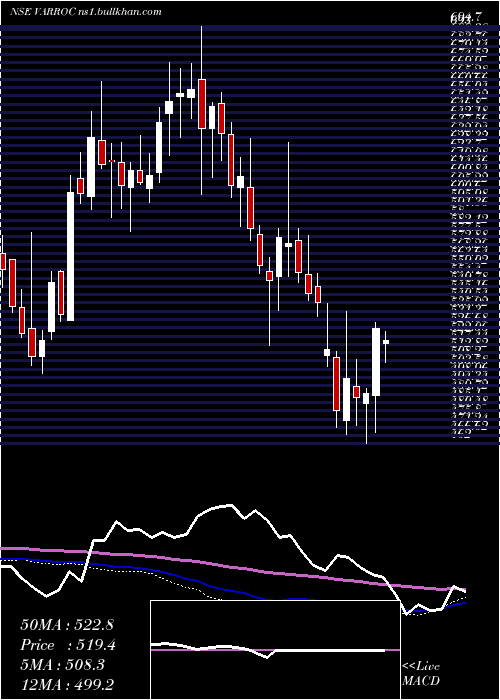This screenshot has width=500, height=700.
Task: Click the <<Live MACD label
Action: pos(421,675)
